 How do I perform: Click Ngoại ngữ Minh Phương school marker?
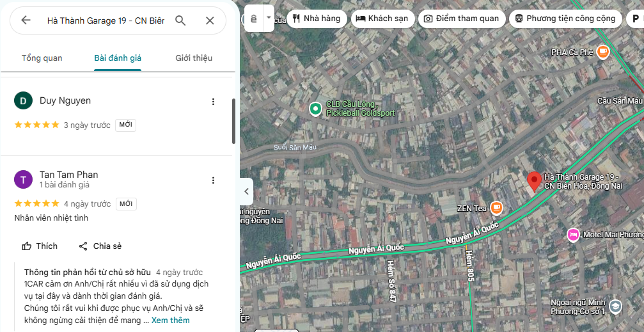tap(615, 306)
